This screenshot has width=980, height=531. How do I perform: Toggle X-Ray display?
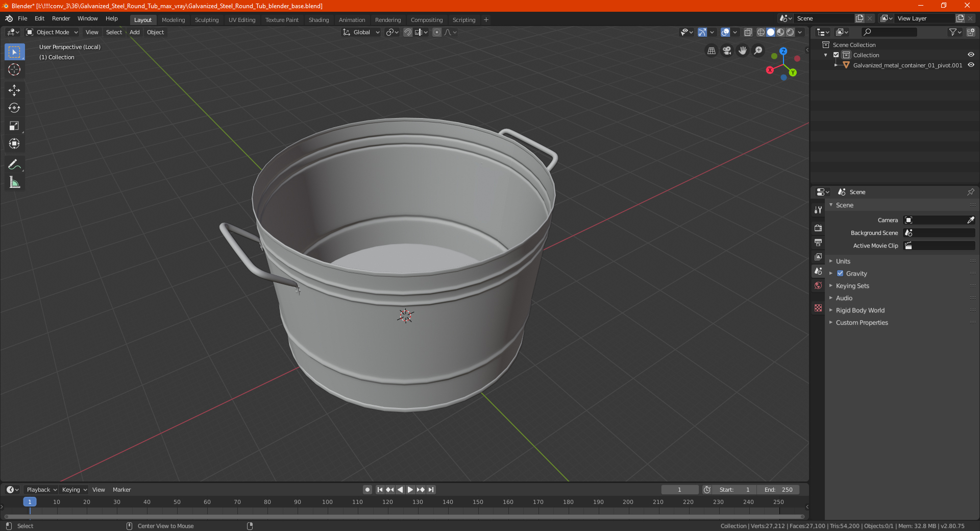click(748, 32)
